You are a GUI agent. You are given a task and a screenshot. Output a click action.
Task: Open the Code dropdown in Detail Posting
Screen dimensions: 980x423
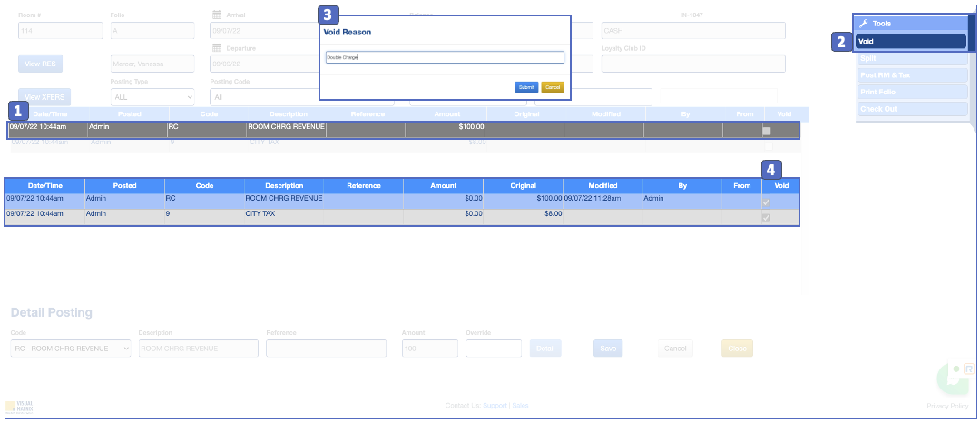(71, 349)
